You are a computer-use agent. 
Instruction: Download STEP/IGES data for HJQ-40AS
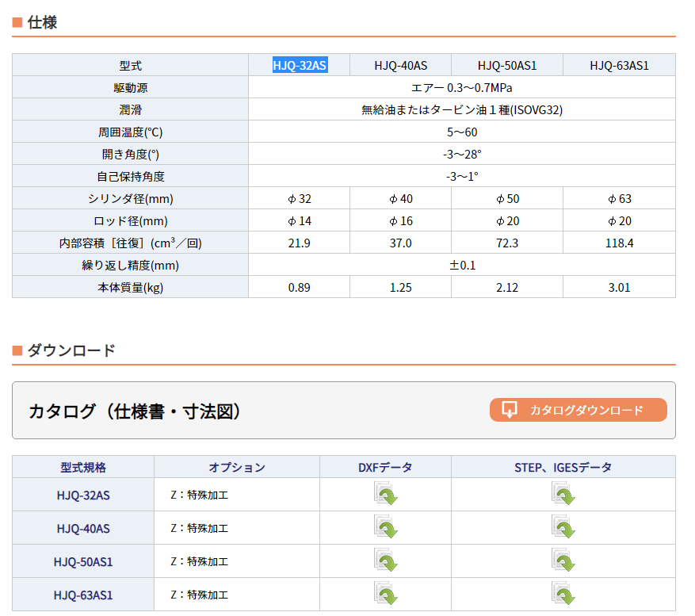(563, 528)
